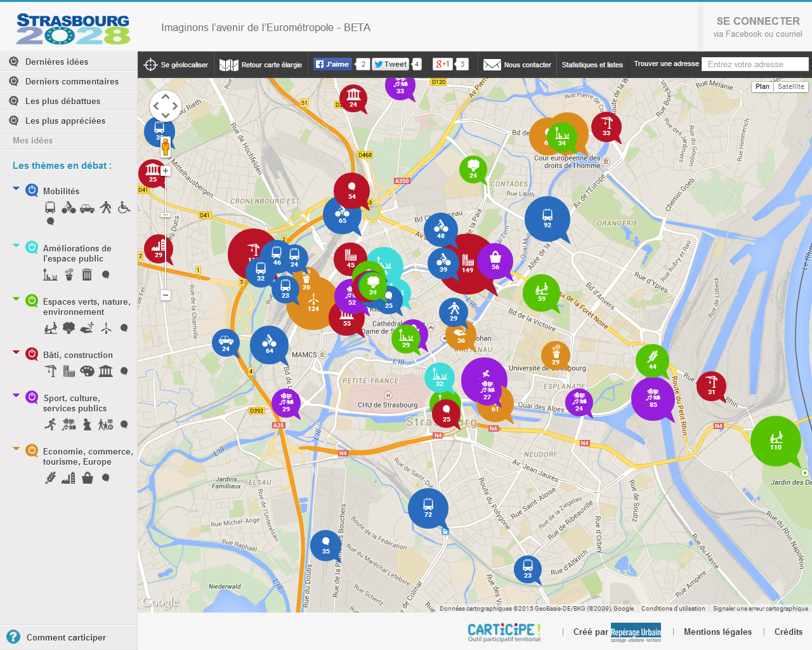The height and width of the screenshot is (650, 812).
Task: Click the trash bin icon under public space
Action: pos(87,275)
